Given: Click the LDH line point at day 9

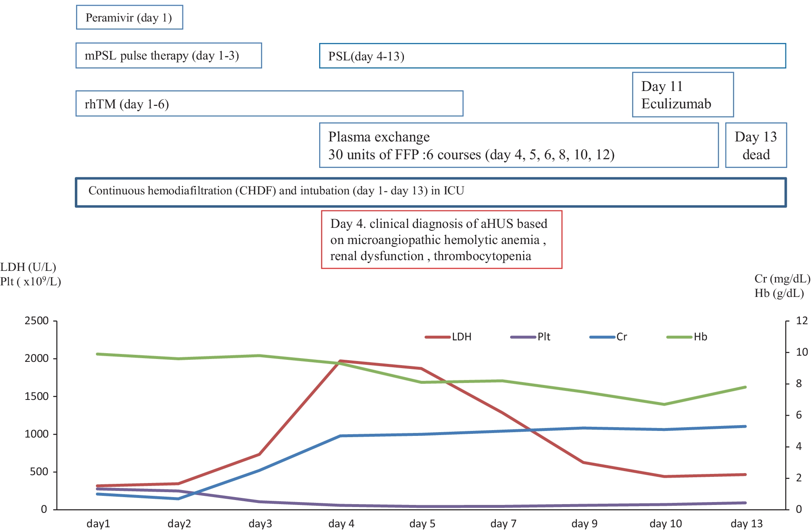Looking at the screenshot, I should 583,462.
